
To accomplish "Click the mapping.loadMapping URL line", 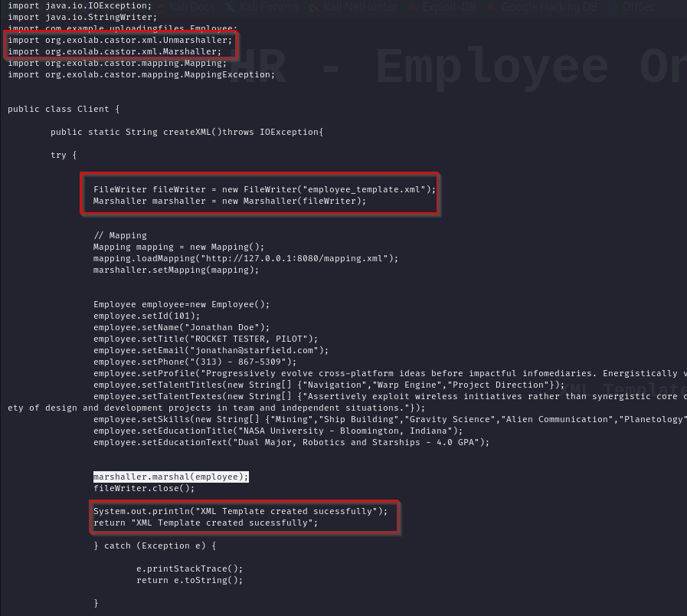I will pos(245,258).
